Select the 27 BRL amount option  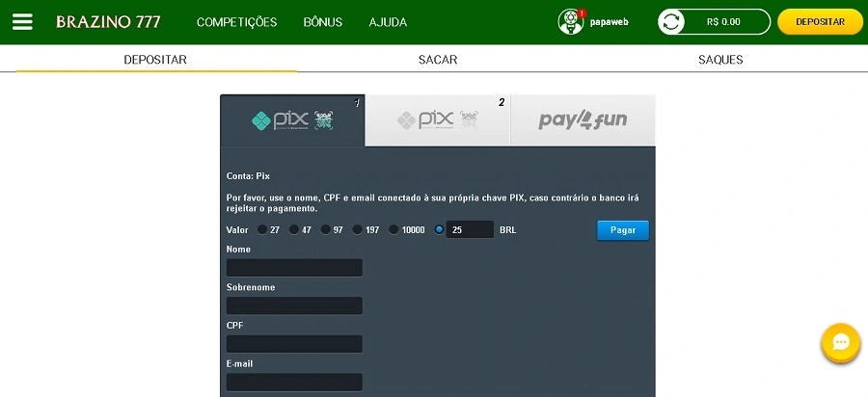[x=261, y=230]
